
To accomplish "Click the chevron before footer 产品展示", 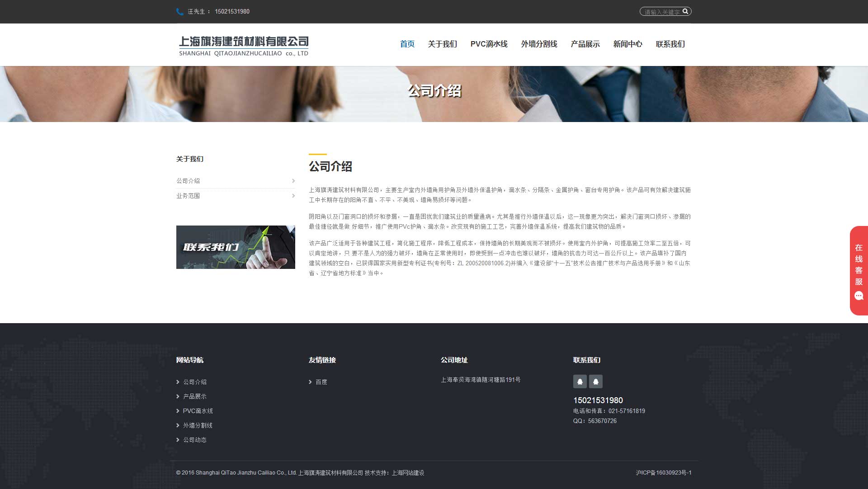I will (x=178, y=396).
